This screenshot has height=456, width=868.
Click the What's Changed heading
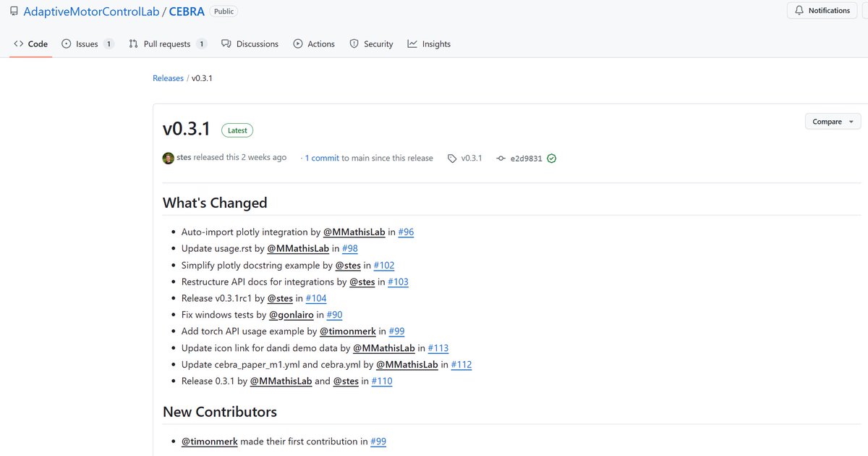pos(215,203)
